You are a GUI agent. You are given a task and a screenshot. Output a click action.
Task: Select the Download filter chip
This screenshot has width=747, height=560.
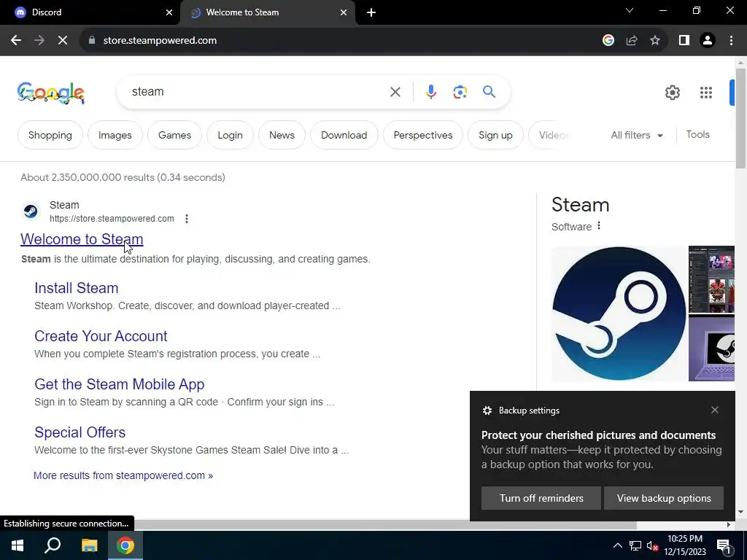(x=344, y=135)
